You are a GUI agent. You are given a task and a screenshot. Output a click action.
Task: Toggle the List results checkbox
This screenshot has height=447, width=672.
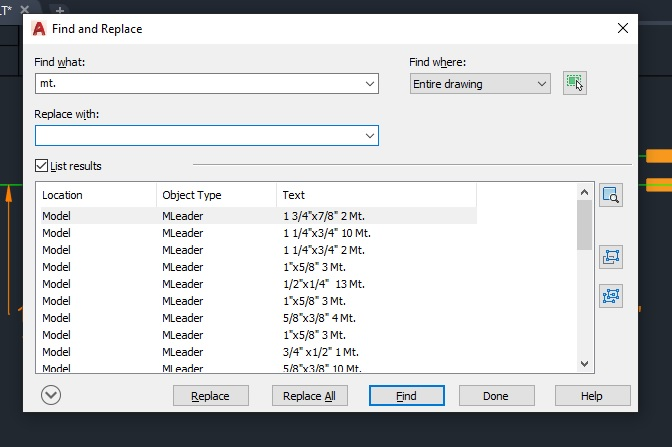[x=41, y=166]
